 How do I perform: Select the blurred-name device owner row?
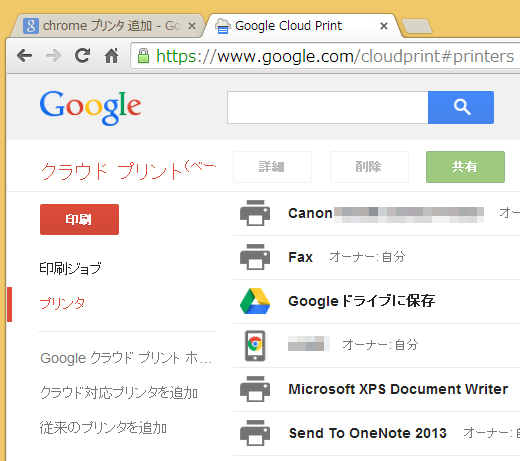point(377,345)
